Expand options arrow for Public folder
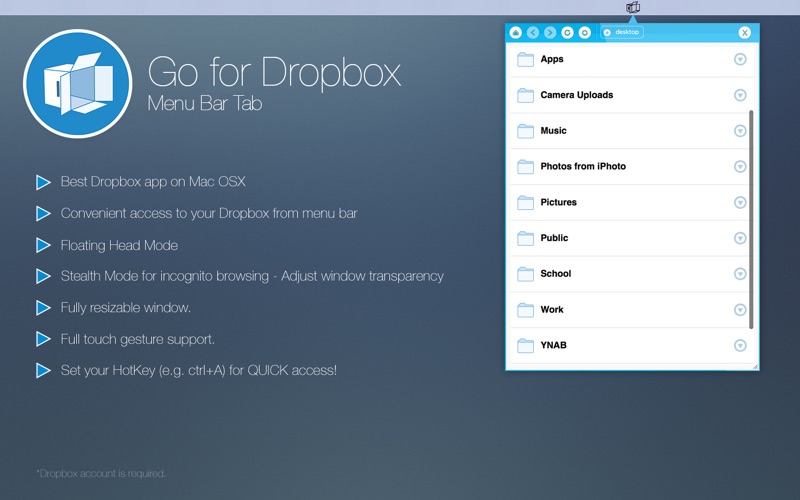The image size is (800, 500). point(740,238)
